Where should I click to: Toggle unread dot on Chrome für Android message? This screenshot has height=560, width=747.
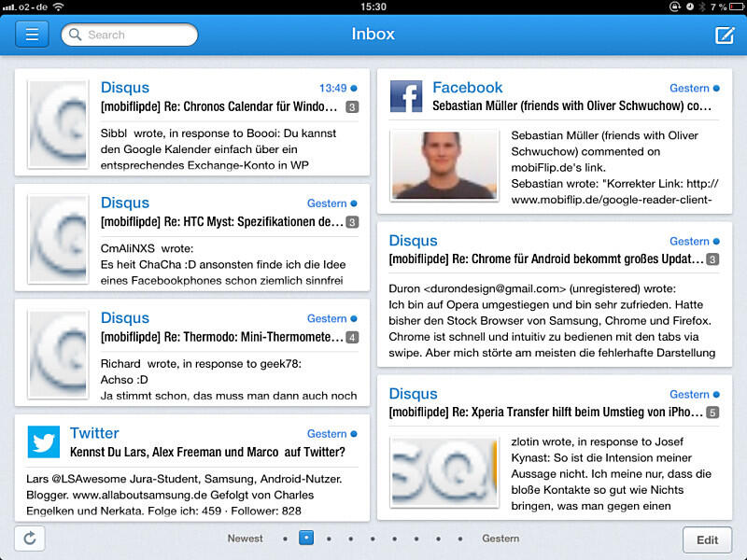(x=716, y=242)
